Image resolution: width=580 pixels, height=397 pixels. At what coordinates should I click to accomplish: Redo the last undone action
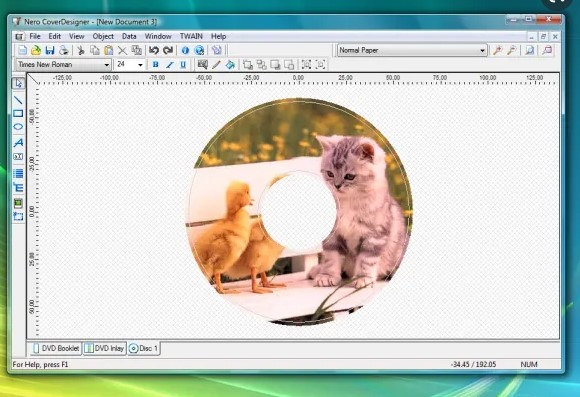[x=168, y=50]
